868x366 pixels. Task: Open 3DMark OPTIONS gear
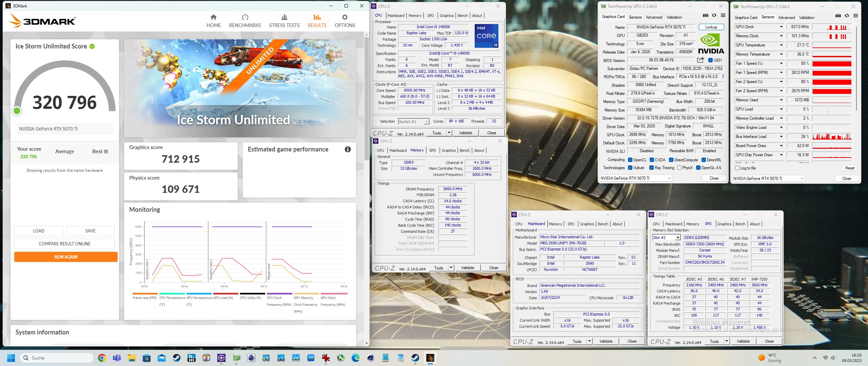tap(345, 21)
